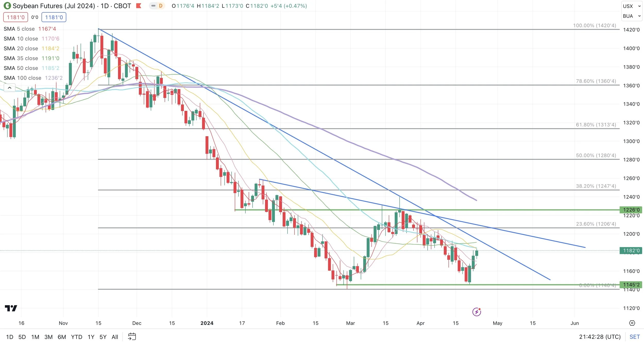Select the 3M time range
644x343 pixels.
pos(48,337)
